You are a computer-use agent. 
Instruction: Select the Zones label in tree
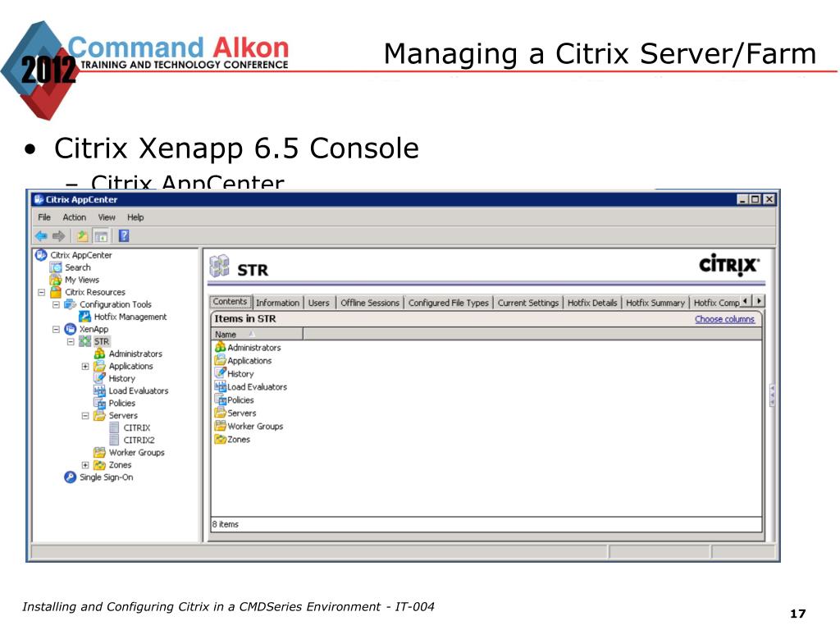[120, 464]
